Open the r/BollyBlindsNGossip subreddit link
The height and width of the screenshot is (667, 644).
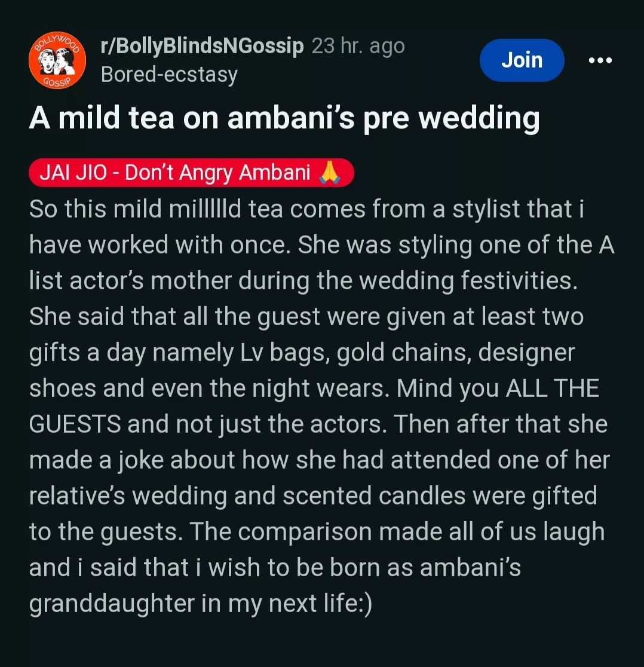203,47
